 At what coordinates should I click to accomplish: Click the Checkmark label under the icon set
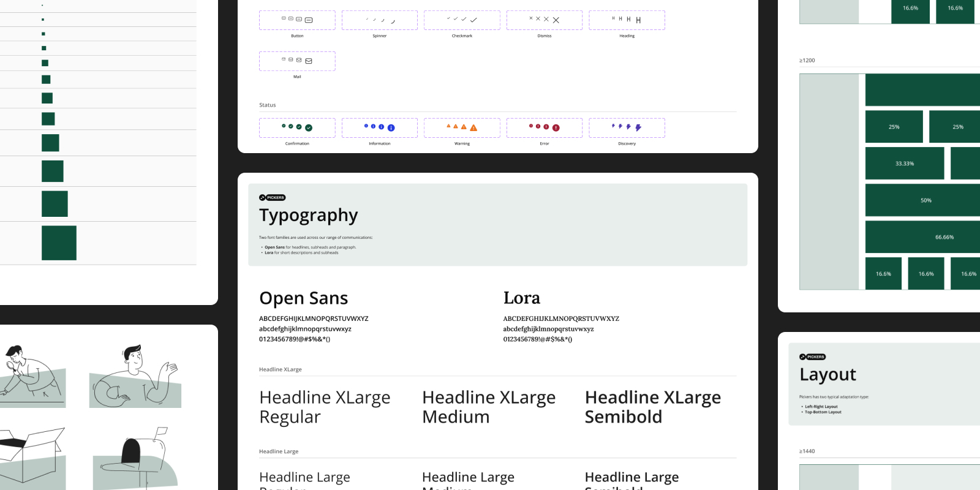point(462,36)
